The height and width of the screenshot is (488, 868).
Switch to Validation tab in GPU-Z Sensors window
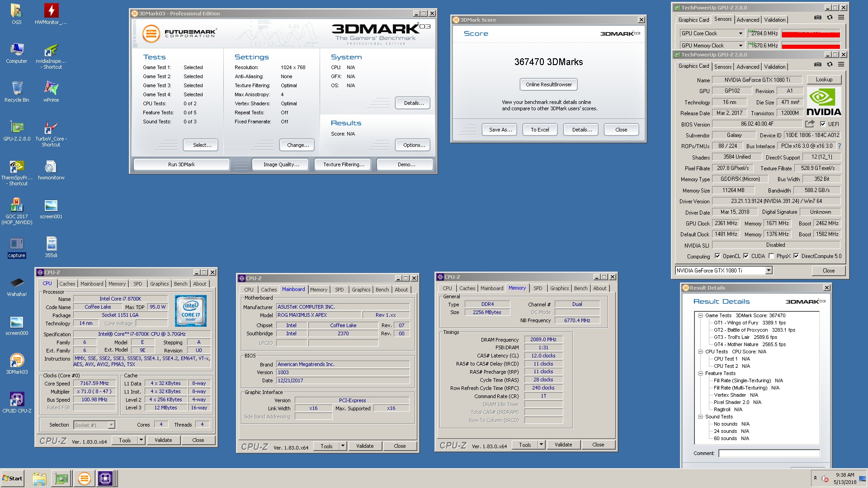774,19
